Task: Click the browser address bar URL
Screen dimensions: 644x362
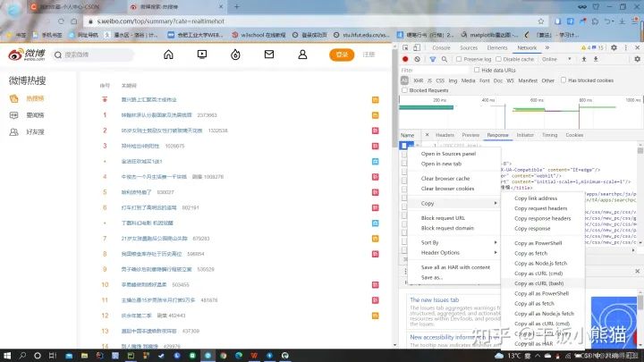Action: click(161, 21)
